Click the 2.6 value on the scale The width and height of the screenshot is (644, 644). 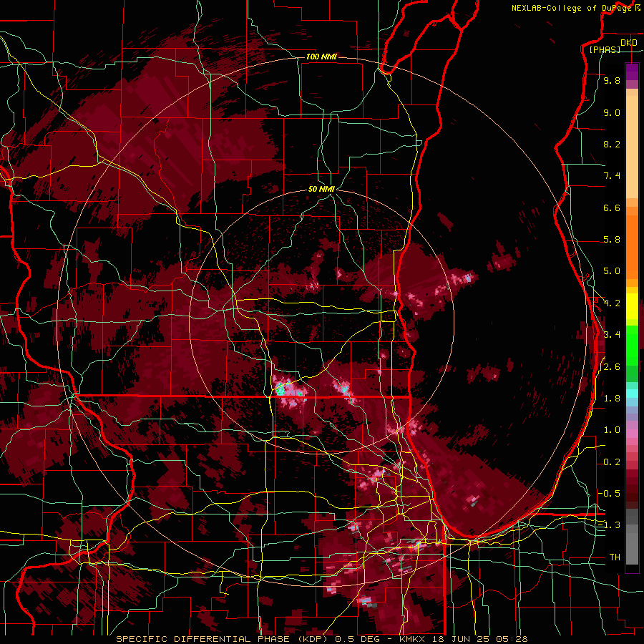[612, 366]
